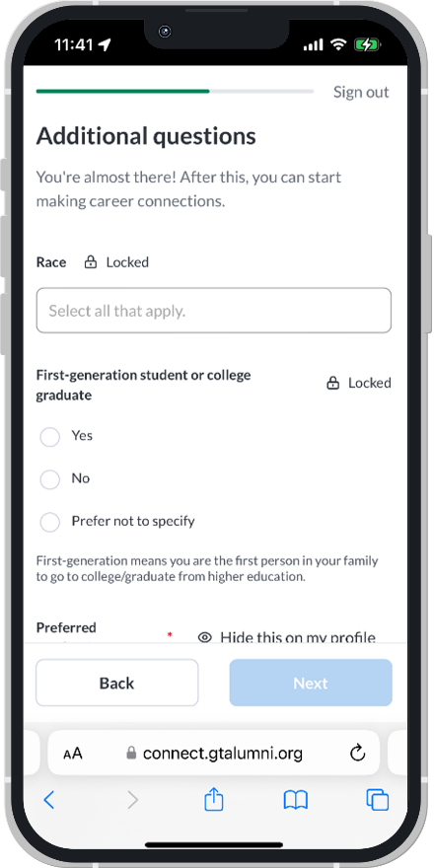Viewport: 434px width, 868px height.
Task: Tap the lock icon beside First-generation question
Action: coord(332,383)
